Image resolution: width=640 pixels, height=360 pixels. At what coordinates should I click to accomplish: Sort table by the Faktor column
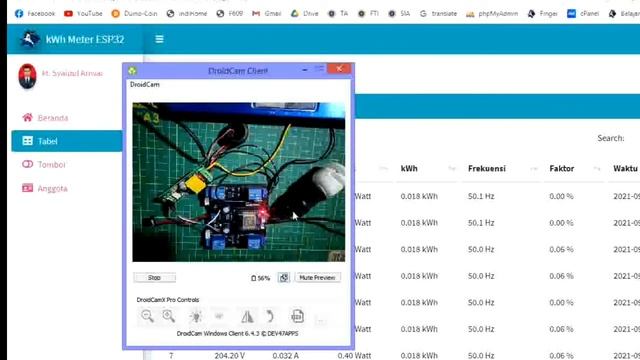574,169
